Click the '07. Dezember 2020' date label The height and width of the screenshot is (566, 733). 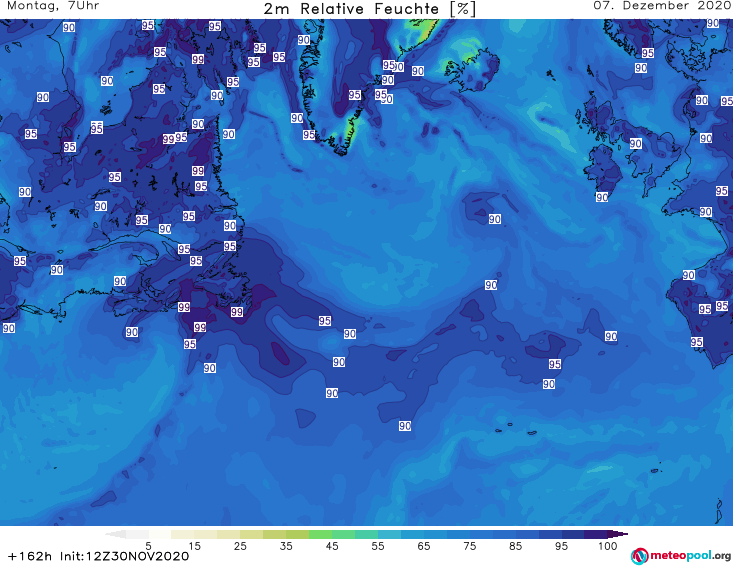662,6
